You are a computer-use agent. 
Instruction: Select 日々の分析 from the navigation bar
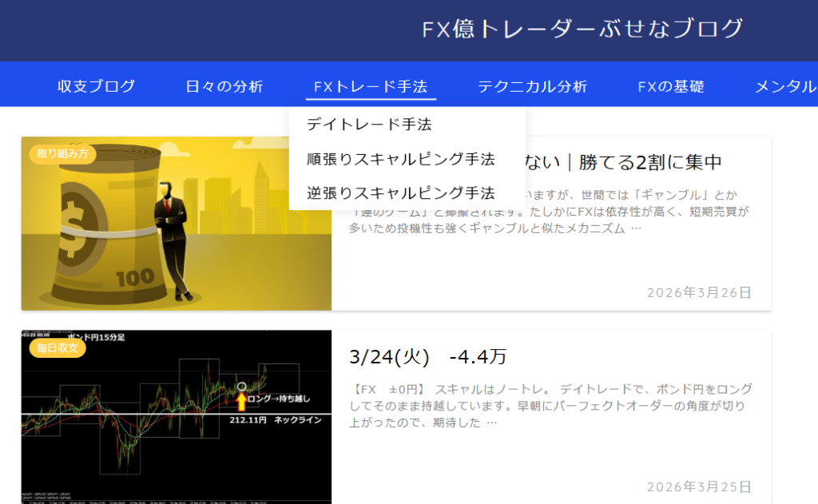[222, 86]
